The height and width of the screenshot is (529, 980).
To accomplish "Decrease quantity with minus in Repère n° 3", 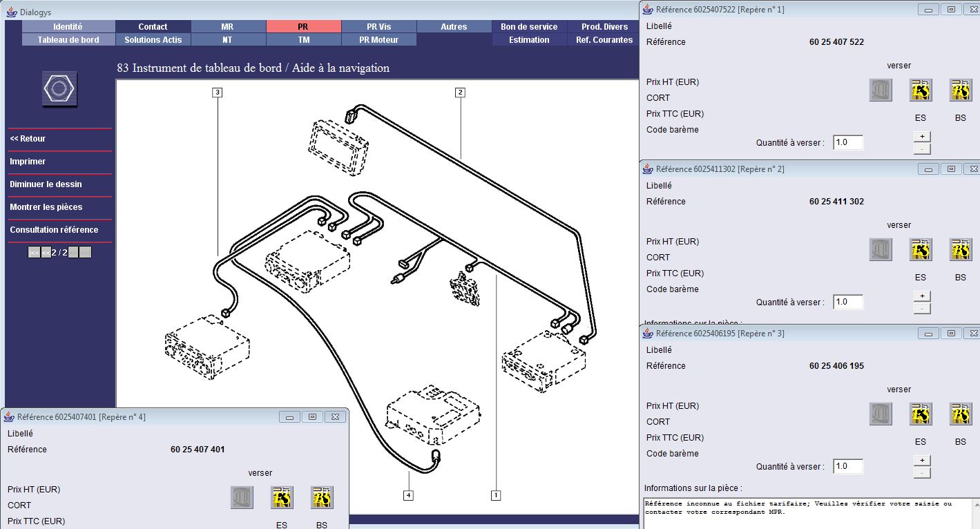I will coord(922,472).
